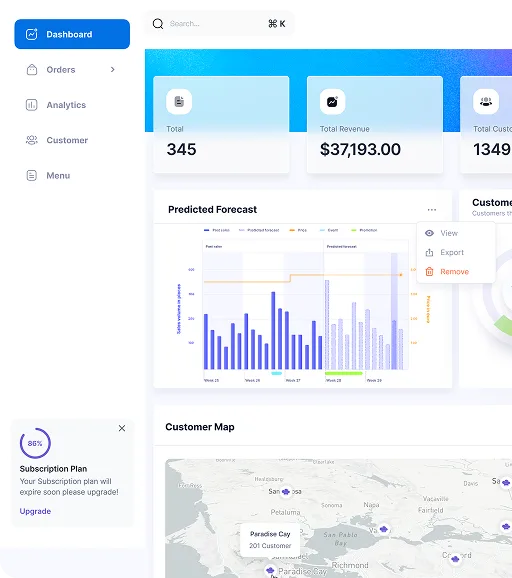
Task: Go to the Analytics page
Action: [72, 105]
